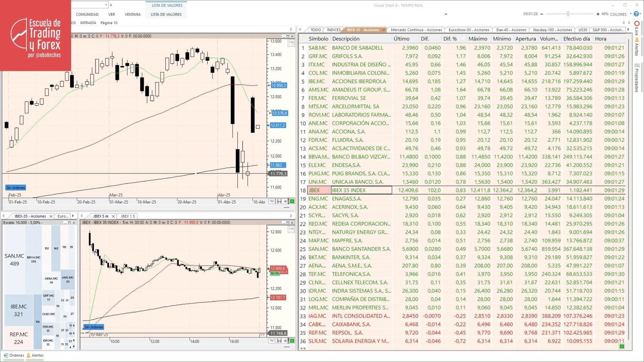Screen dimensions: 644x362
Task: Open the symbol combo box dropdown at top-left
Action: [106, 5]
